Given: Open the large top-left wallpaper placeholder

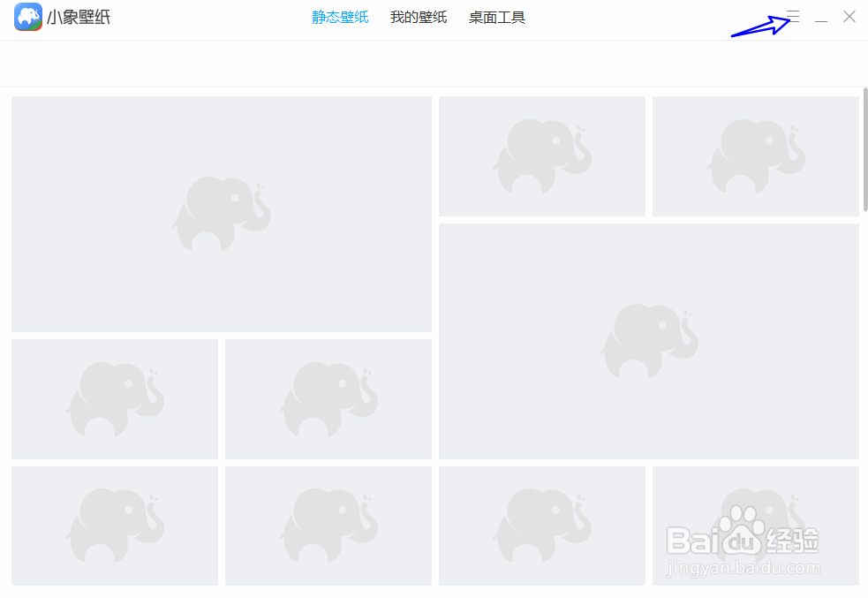Looking at the screenshot, I should coord(222,215).
